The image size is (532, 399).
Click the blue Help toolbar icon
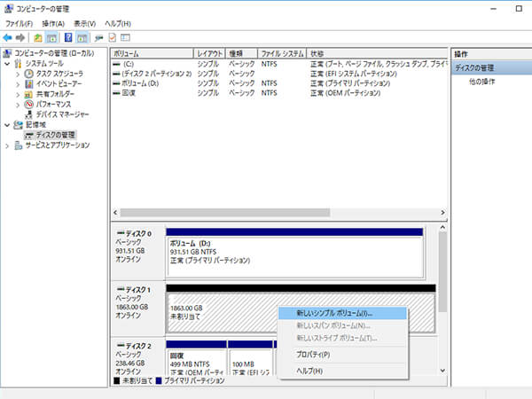[x=67, y=38]
